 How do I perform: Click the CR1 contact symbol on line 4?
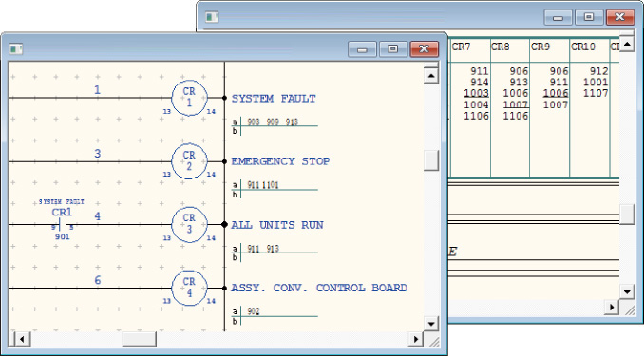tap(63, 224)
